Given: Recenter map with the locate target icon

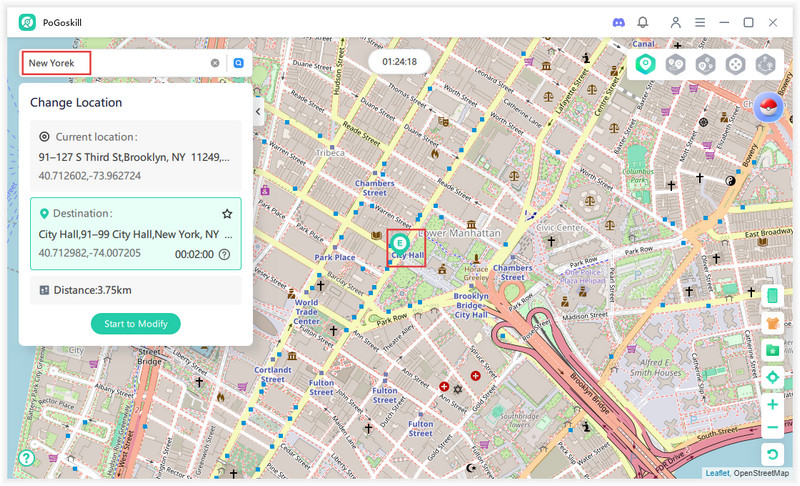Looking at the screenshot, I should [x=772, y=377].
